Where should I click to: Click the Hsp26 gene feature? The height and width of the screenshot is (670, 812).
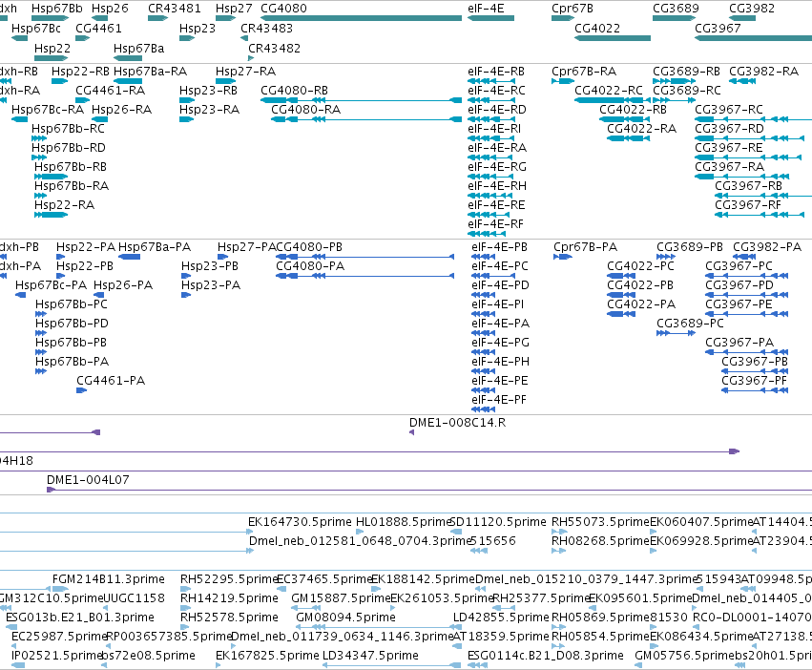point(100,18)
